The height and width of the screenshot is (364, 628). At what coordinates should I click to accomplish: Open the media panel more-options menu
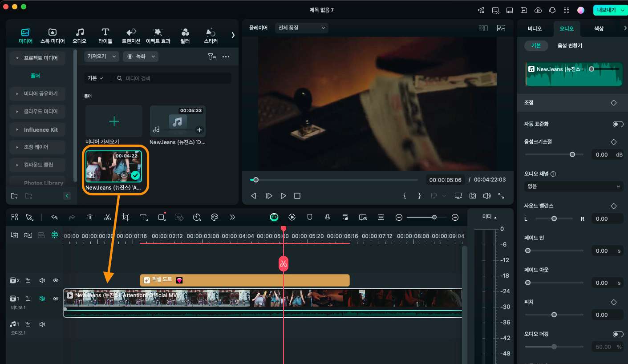(226, 57)
